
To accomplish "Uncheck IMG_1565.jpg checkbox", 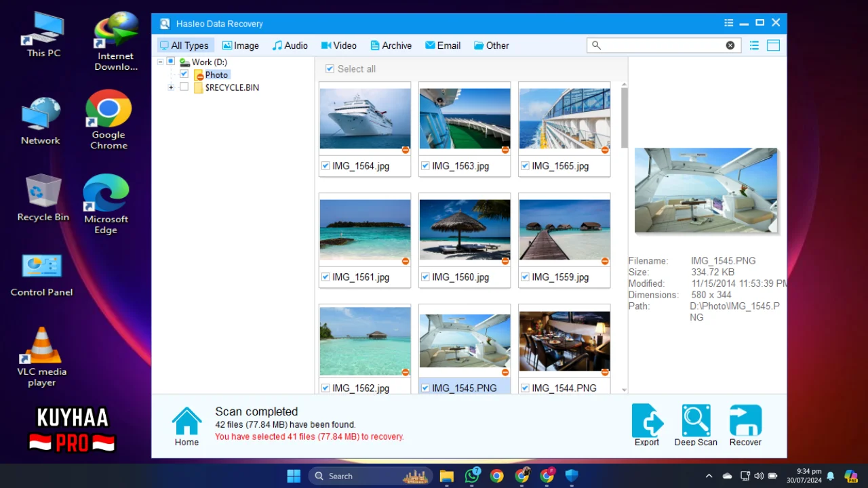I will [525, 166].
